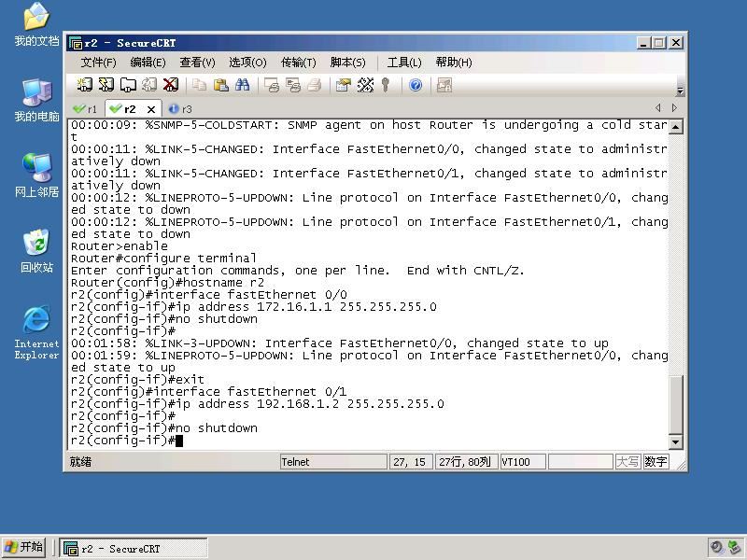This screenshot has width=747, height=560.
Task: Click the Quick Connect icon
Action: pos(106,85)
